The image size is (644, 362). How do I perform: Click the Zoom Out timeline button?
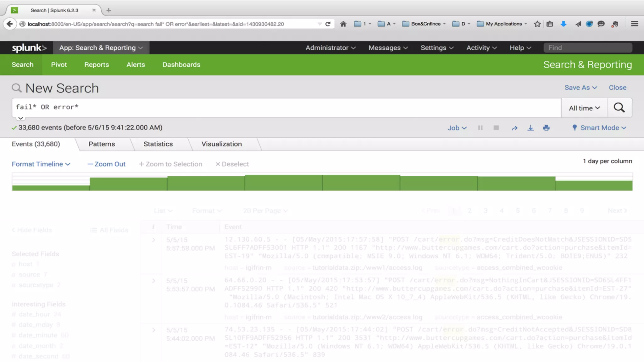pos(106,164)
